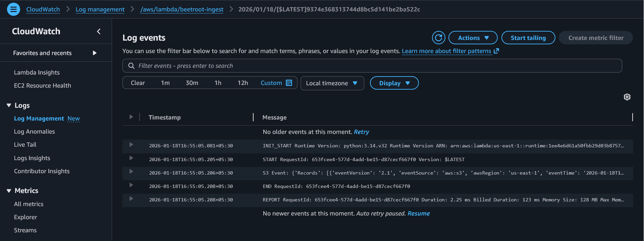Open Streams in sidebar
This screenshot has width=644, height=241.
coord(25,230)
